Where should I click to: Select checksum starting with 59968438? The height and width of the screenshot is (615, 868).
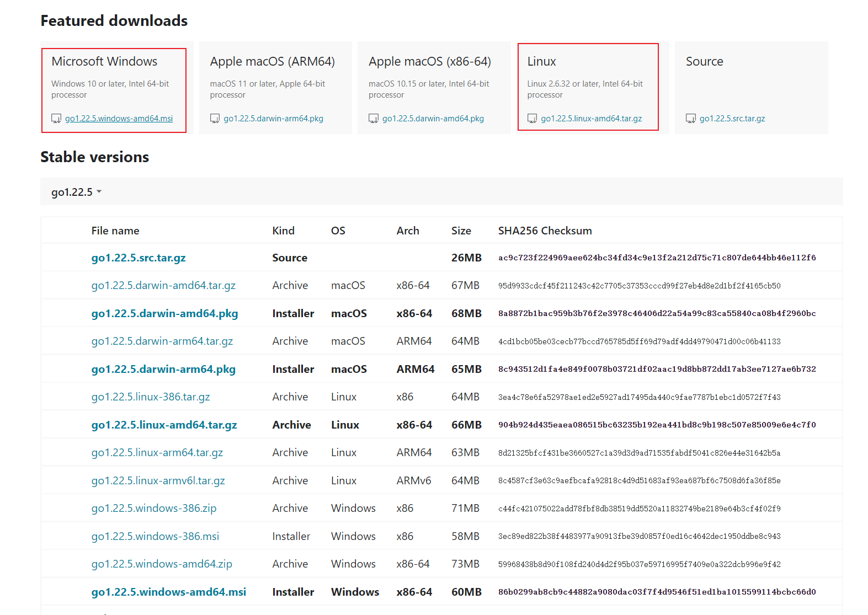pos(640,564)
